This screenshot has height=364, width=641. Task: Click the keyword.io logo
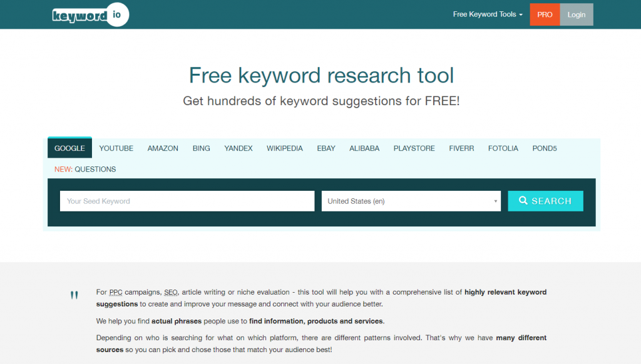click(x=90, y=15)
